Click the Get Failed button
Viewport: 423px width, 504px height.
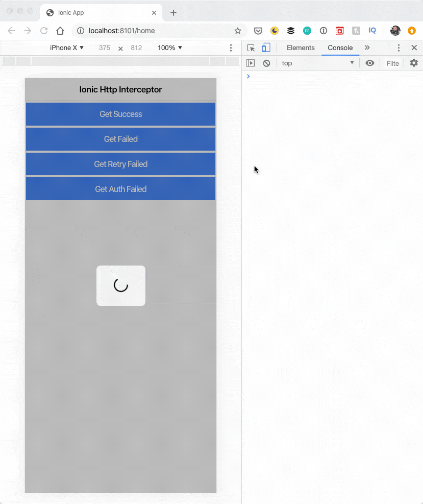(121, 139)
